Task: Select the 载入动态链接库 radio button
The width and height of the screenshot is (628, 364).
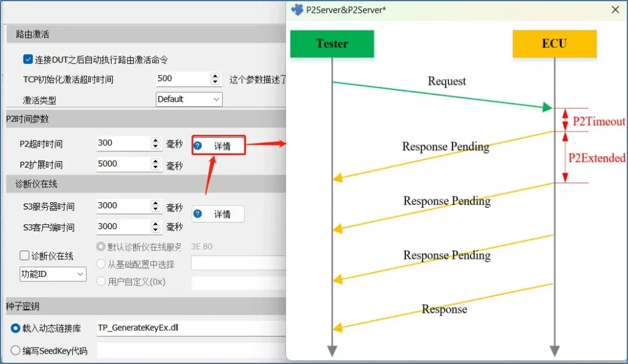Action: (16, 328)
